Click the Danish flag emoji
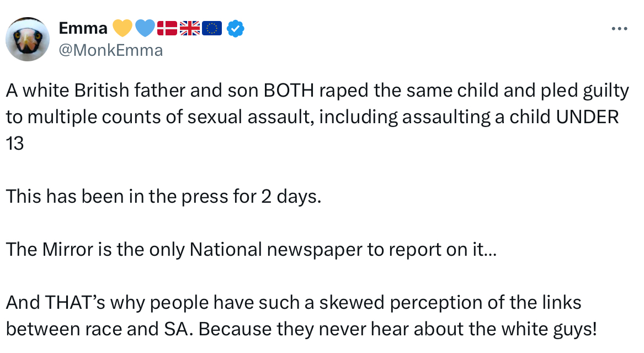 pos(167,28)
